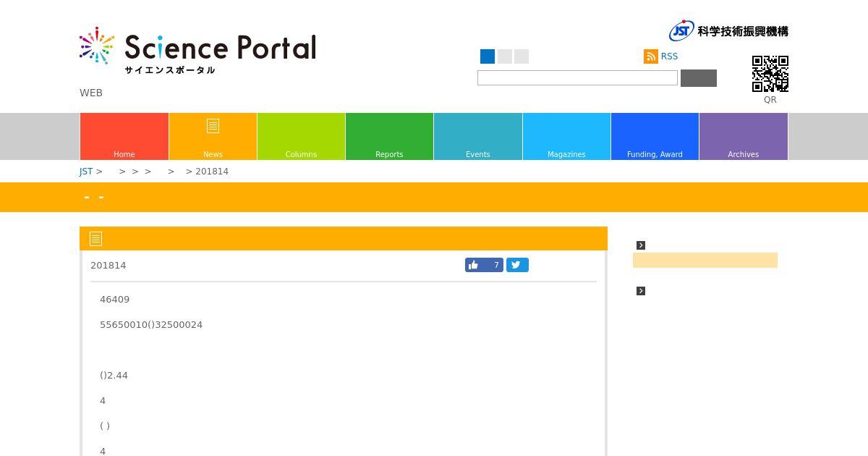Screen dimensions: 868x456
Task: Expand second sidebar arrow item
Action: point(641,291)
